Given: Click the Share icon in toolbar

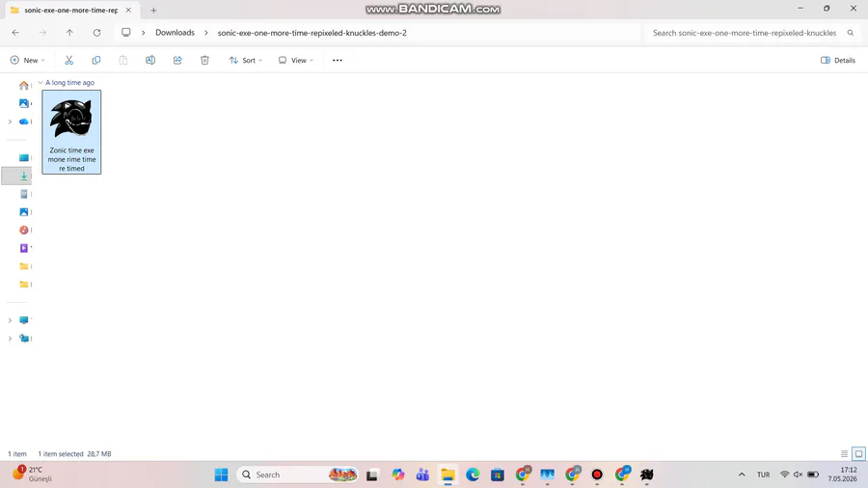Looking at the screenshot, I should pyautogui.click(x=177, y=61).
